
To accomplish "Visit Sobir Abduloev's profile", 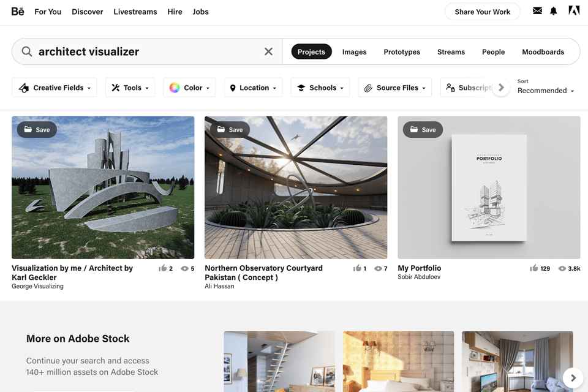I will pyautogui.click(x=419, y=277).
